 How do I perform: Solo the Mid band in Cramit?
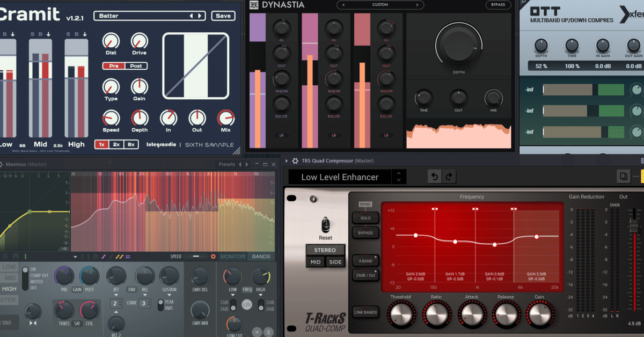pos(32,34)
